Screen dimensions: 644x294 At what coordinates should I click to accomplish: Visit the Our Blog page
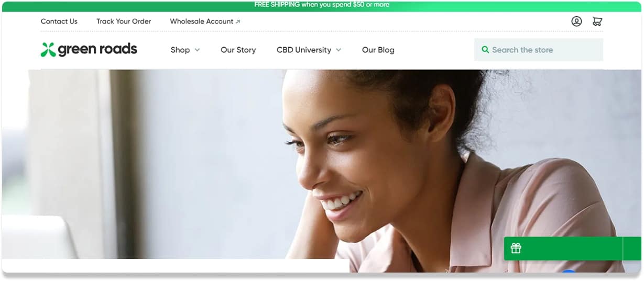[378, 50]
